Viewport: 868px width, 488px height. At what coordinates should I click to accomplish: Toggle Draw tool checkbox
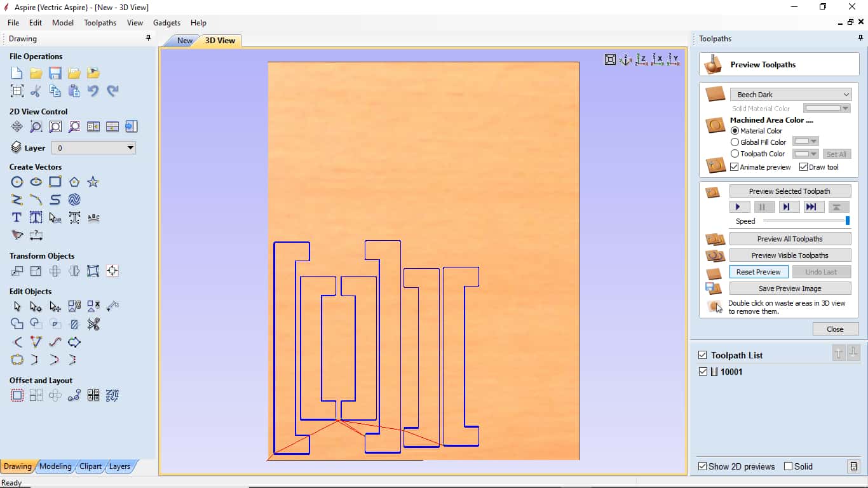(x=804, y=167)
